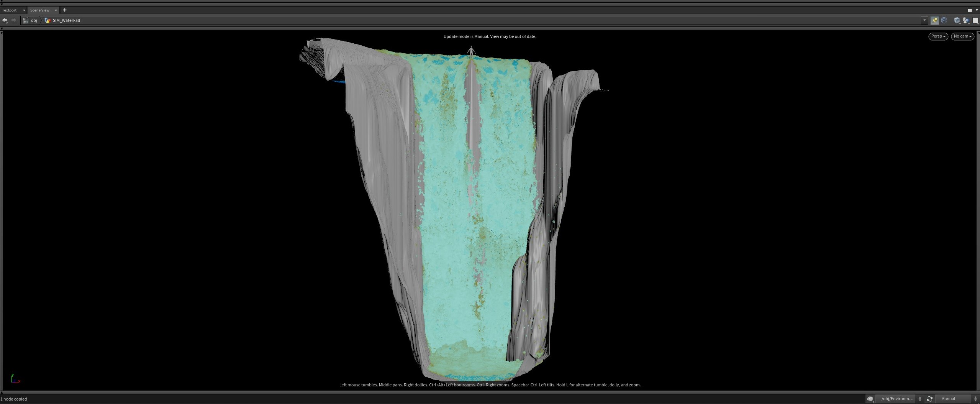The height and width of the screenshot is (404, 980).
Task: Click the 'Update mode is Manual' viewport notice
Action: 490,36
